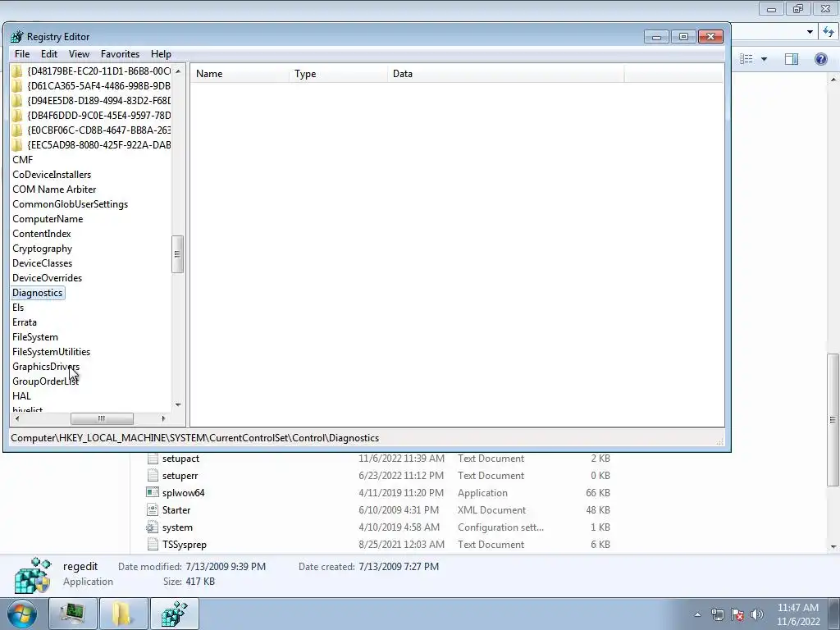The width and height of the screenshot is (840, 630).
Task: Click the tree horizontal scrollbar thumb
Action: tap(102, 418)
